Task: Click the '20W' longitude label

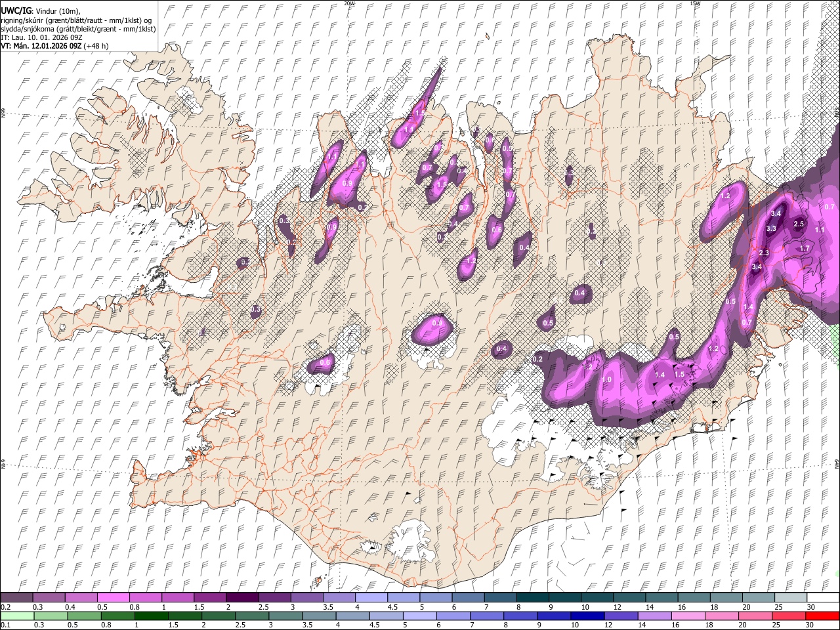Action: [349, 3]
